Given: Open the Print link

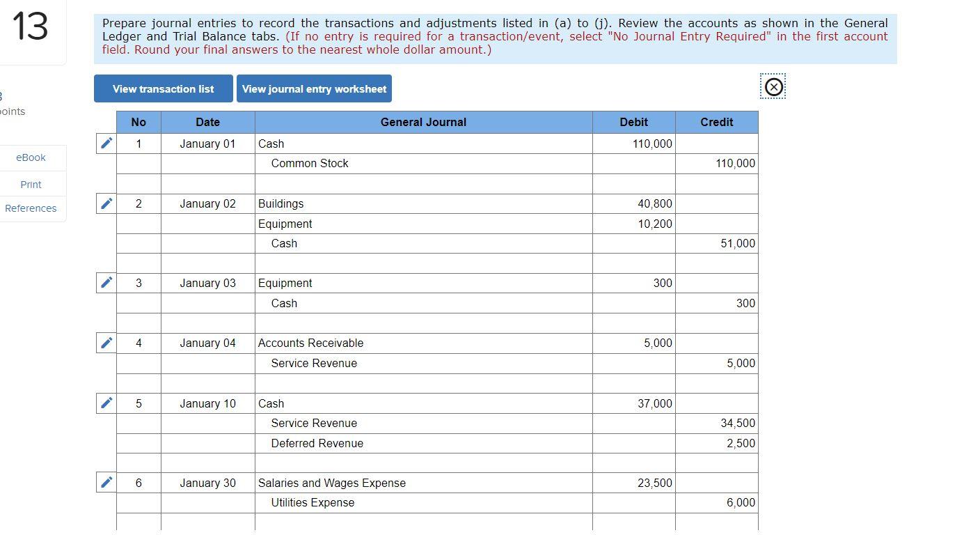Looking at the screenshot, I should (31, 184).
